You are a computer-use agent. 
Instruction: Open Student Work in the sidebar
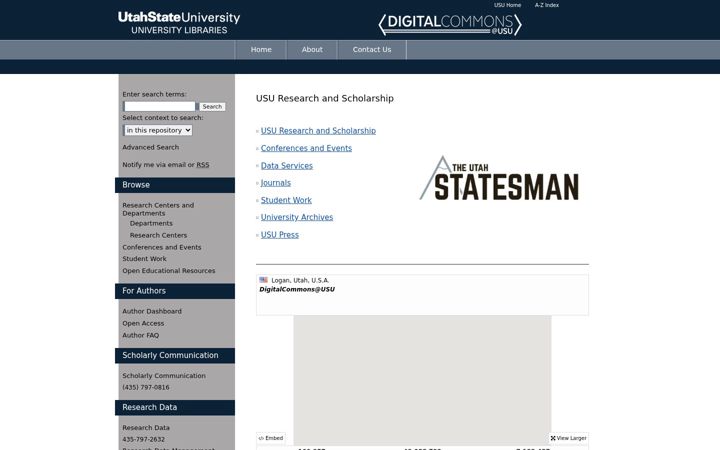point(144,259)
